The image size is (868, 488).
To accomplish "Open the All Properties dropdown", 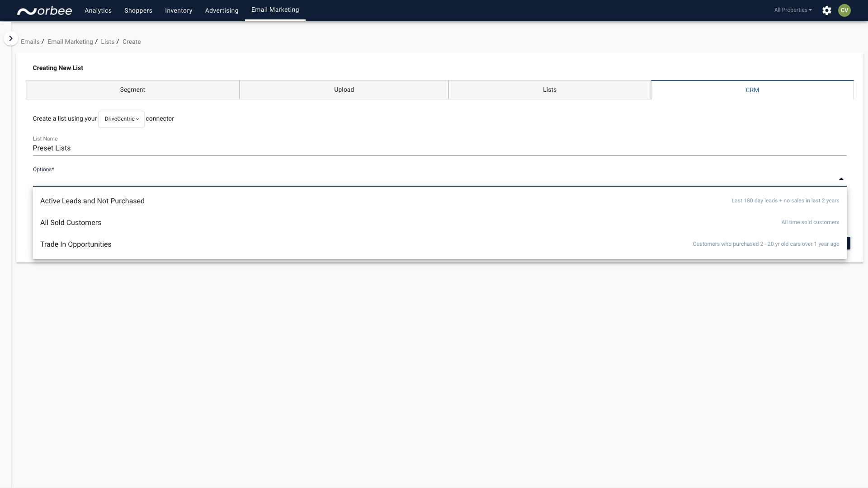I will [x=793, y=10].
